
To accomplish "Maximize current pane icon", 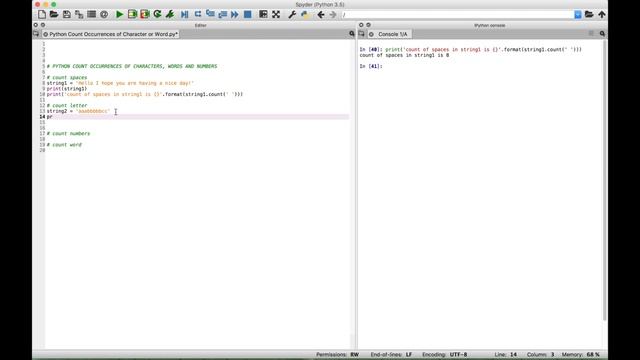I will click(263, 14).
